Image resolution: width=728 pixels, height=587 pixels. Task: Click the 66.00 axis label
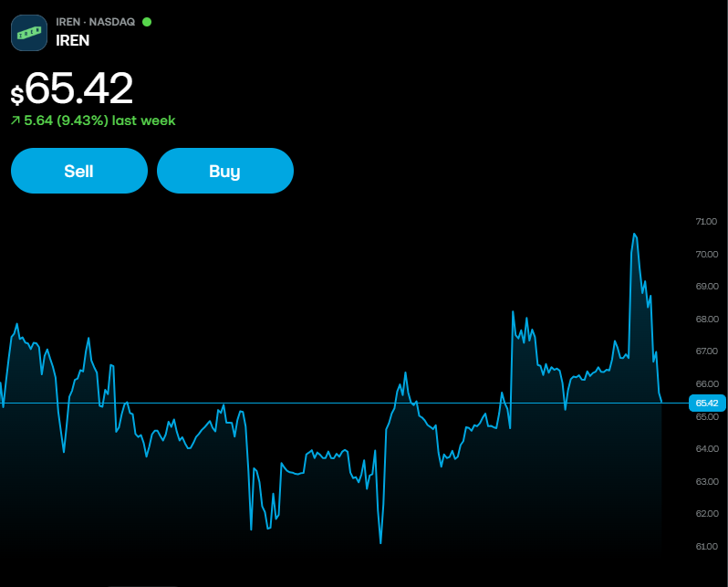(707, 383)
